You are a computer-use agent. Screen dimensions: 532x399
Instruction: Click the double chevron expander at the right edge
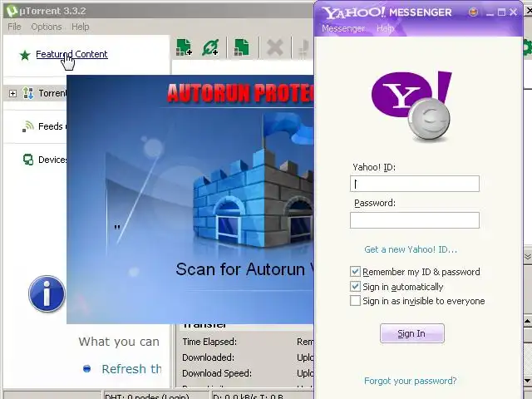tap(528, 256)
